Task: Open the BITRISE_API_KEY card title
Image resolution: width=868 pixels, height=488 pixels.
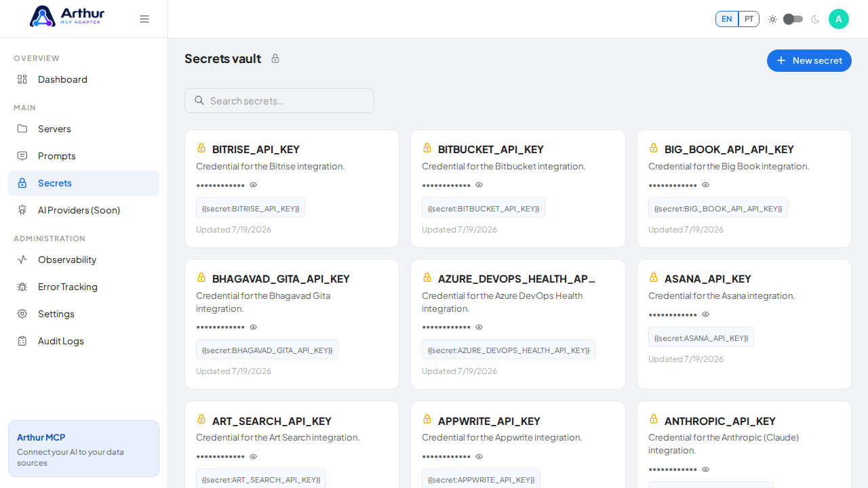Action: [x=256, y=149]
